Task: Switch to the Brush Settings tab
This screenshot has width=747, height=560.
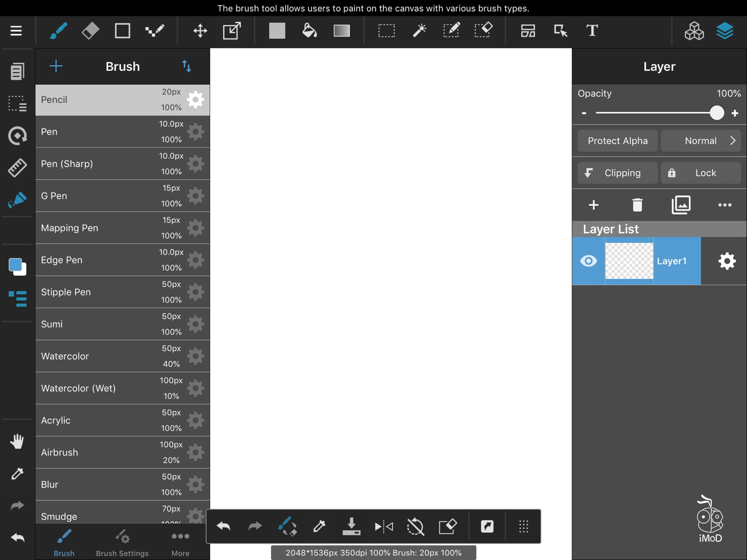Action: (122, 542)
